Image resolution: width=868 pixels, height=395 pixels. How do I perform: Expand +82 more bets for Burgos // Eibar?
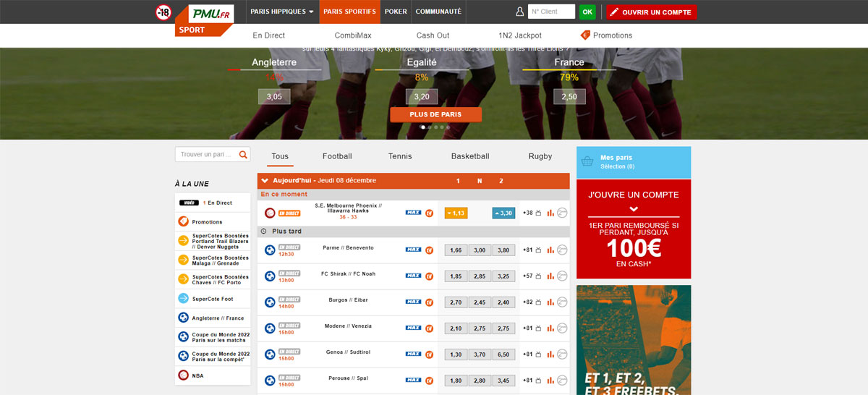(x=528, y=302)
